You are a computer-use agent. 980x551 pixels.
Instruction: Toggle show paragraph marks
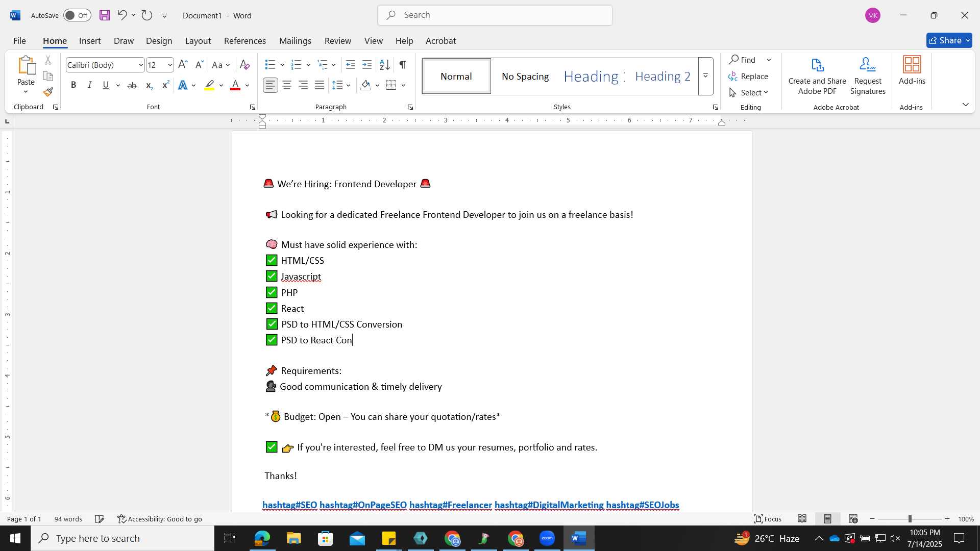tap(403, 65)
